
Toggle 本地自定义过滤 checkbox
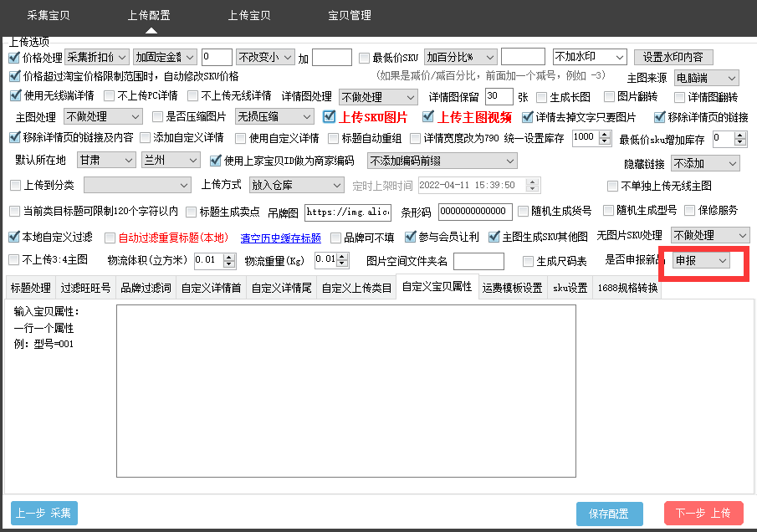click(x=14, y=237)
